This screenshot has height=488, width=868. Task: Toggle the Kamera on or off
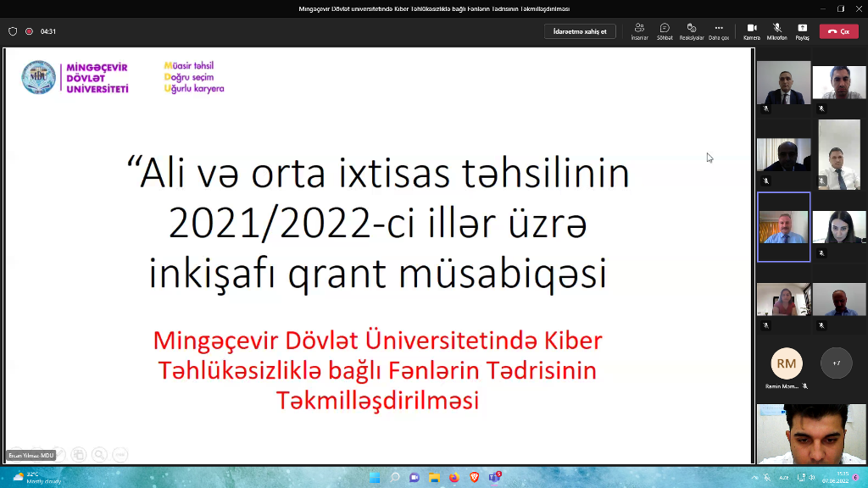tap(751, 31)
